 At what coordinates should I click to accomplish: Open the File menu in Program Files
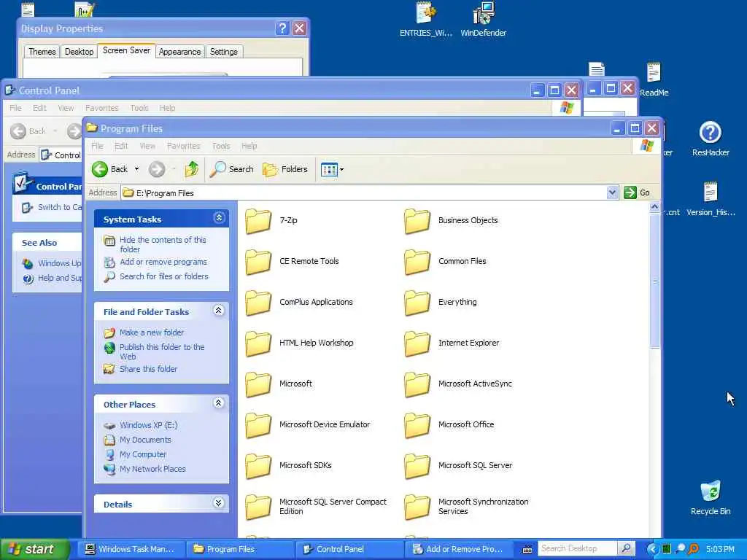[x=97, y=146]
